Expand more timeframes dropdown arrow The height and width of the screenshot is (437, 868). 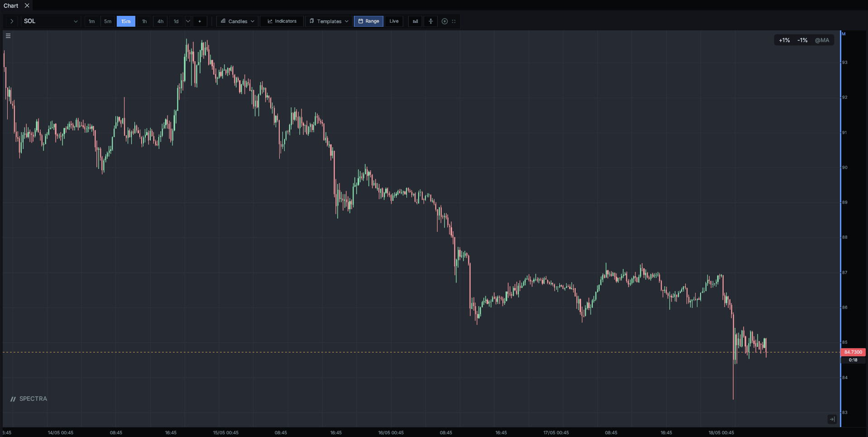pyautogui.click(x=188, y=21)
